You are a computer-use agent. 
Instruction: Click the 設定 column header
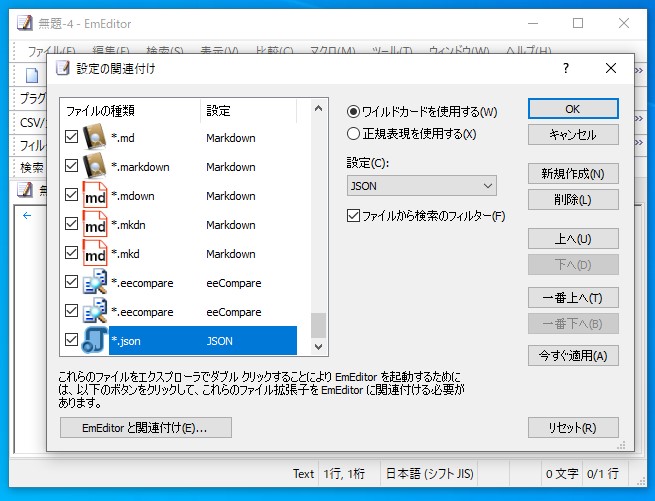(249, 111)
